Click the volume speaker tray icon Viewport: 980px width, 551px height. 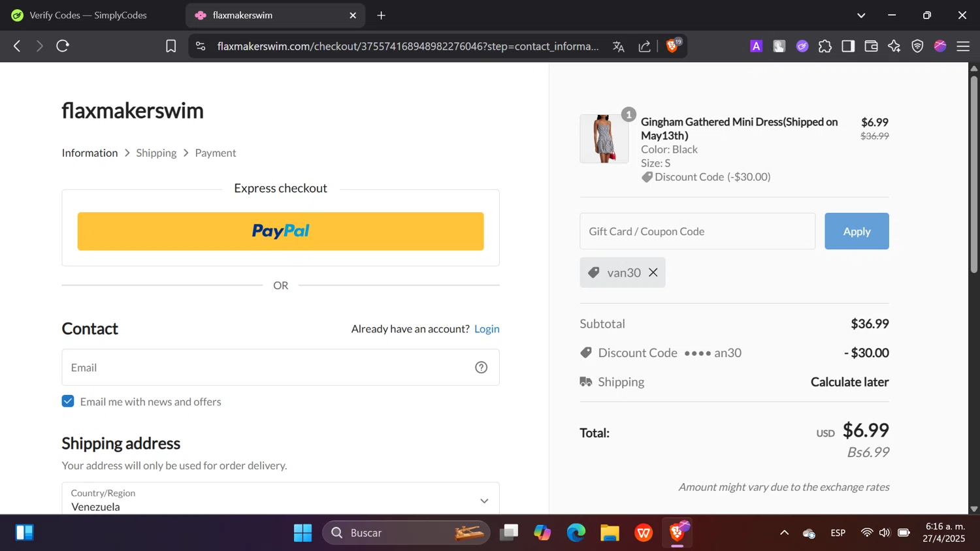[885, 533]
